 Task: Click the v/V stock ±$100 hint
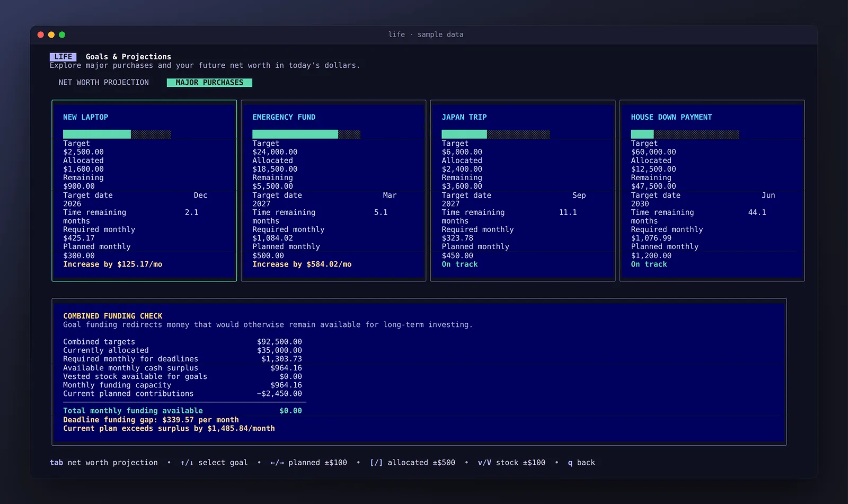click(x=511, y=463)
